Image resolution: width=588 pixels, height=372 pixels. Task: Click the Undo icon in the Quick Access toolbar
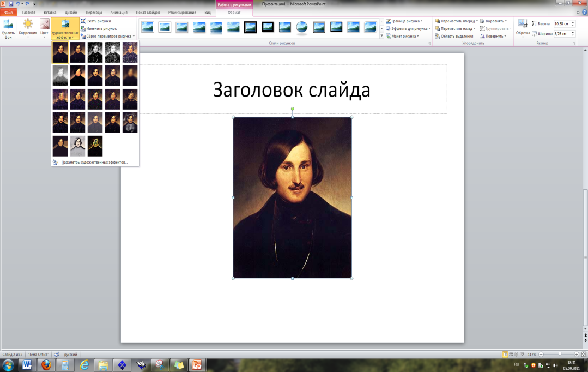[x=17, y=4]
